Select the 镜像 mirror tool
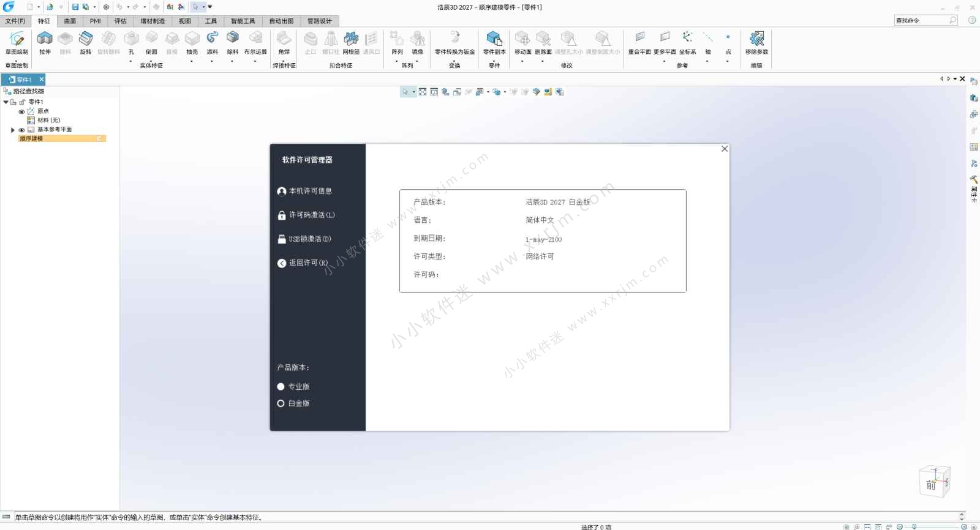This screenshot has height=530, width=980. (x=418, y=42)
